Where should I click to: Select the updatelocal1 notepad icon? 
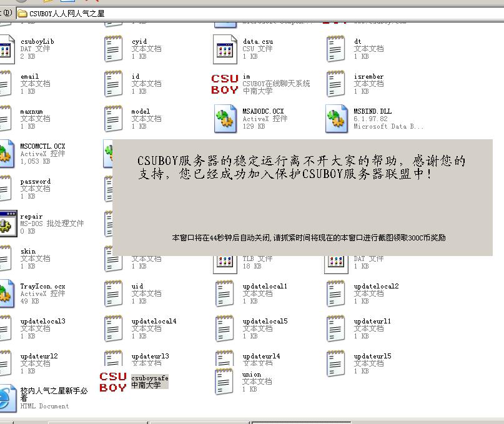coord(224,293)
